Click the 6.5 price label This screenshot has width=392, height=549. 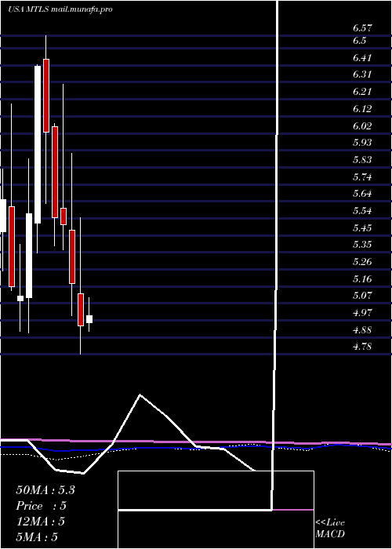(x=359, y=41)
